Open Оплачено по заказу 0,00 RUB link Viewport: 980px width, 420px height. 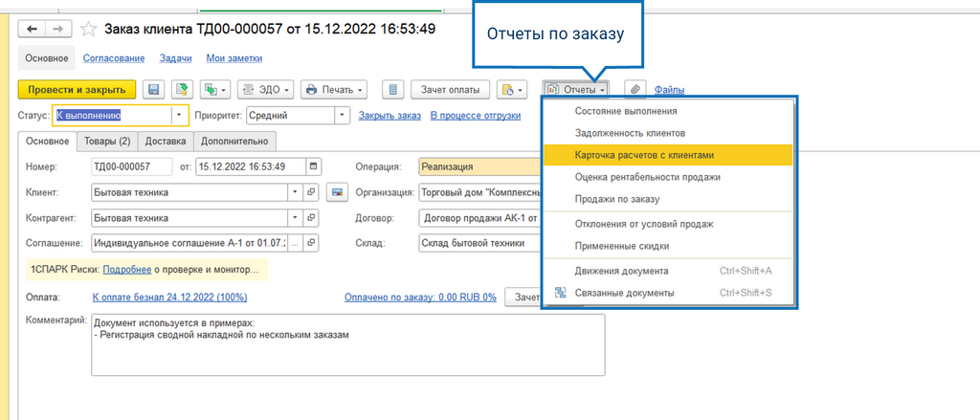click(x=420, y=298)
